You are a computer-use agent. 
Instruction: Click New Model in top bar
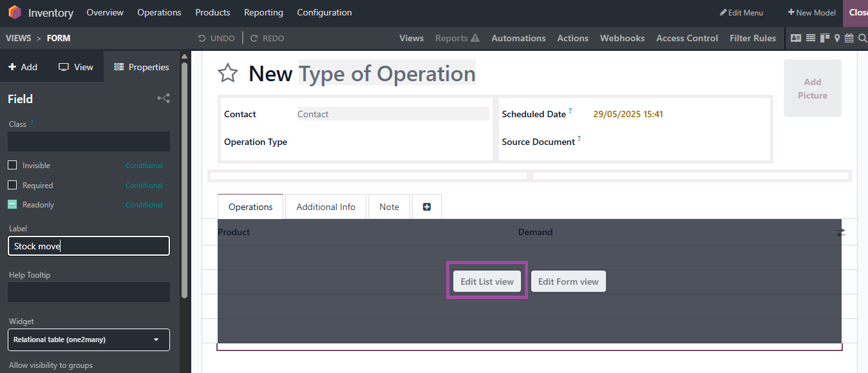click(x=811, y=12)
